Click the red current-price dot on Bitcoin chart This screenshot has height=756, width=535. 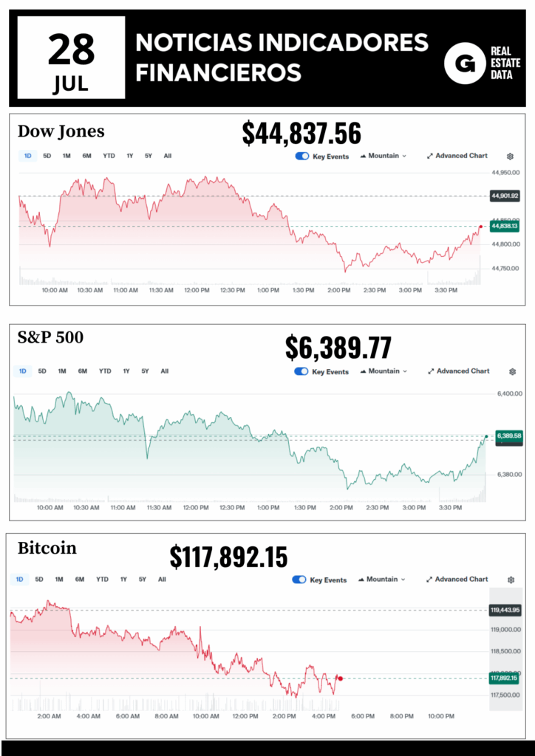(x=340, y=678)
